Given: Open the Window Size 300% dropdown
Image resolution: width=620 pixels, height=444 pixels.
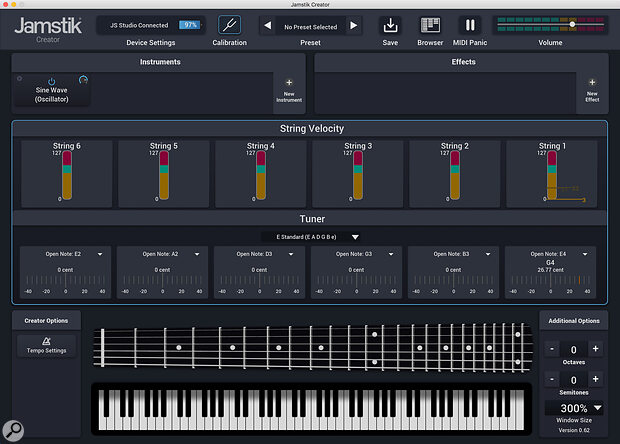Looking at the screenshot, I should point(574,408).
